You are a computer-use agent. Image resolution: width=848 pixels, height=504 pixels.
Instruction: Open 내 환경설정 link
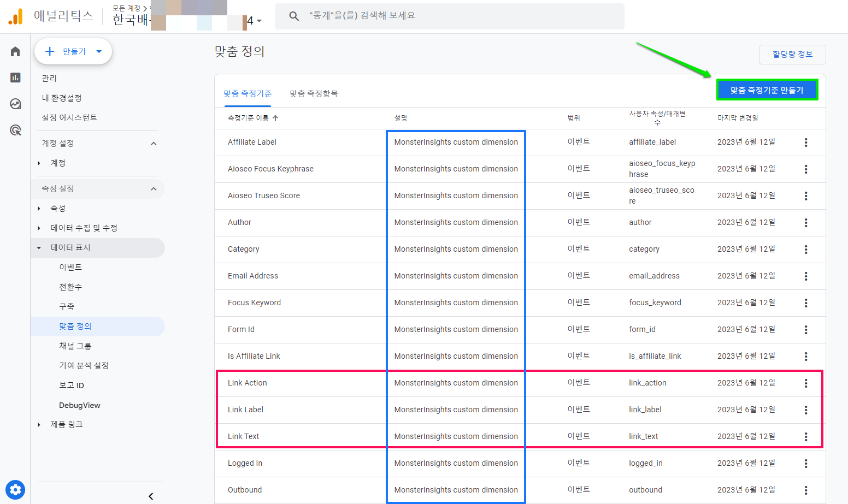(62, 98)
